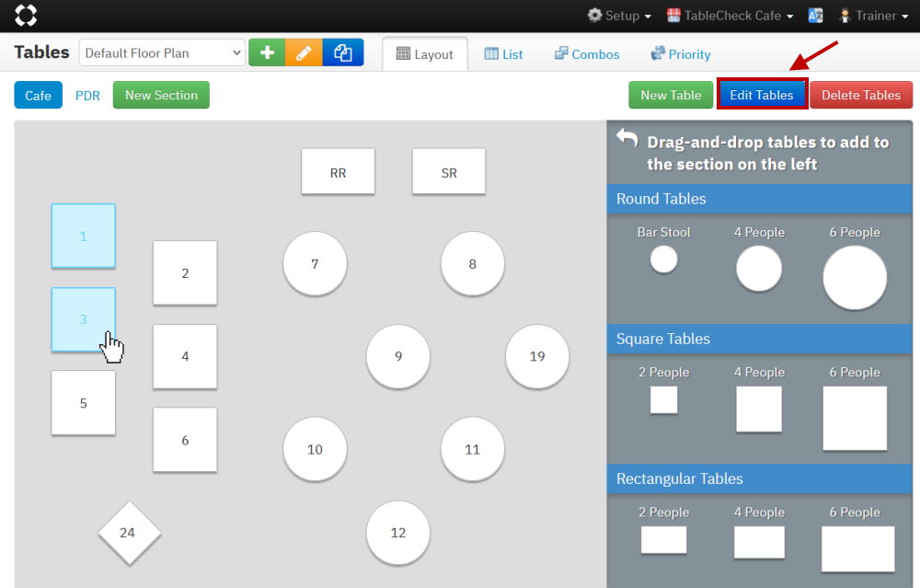The height and width of the screenshot is (588, 920).
Task: Select the 4 People round table shape
Action: click(x=759, y=268)
